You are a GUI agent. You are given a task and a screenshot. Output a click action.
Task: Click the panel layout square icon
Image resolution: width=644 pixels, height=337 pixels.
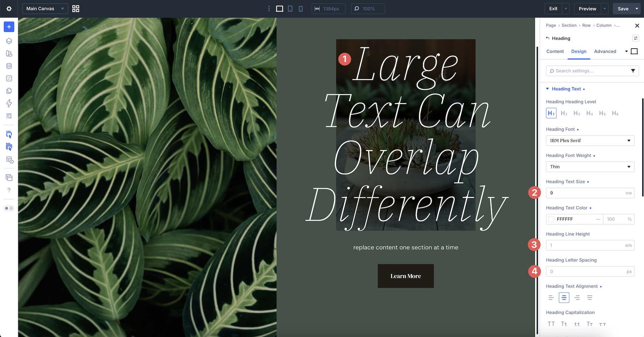pos(634,52)
